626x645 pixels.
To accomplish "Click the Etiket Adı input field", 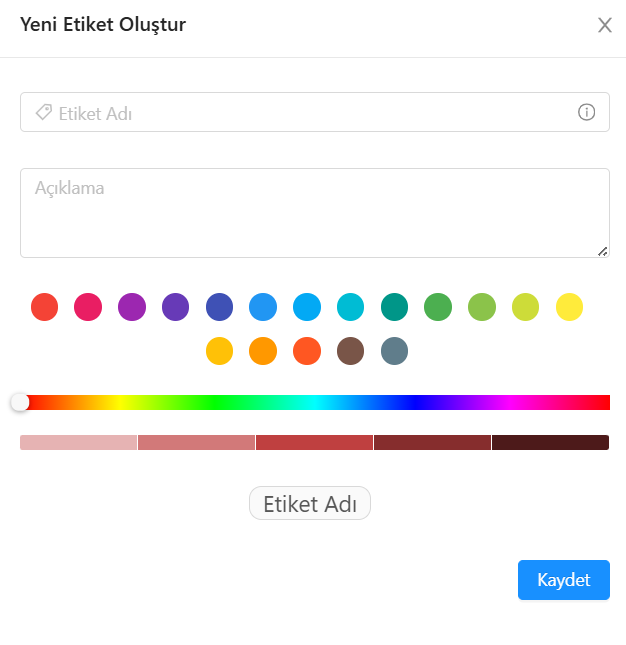I will (310, 113).
